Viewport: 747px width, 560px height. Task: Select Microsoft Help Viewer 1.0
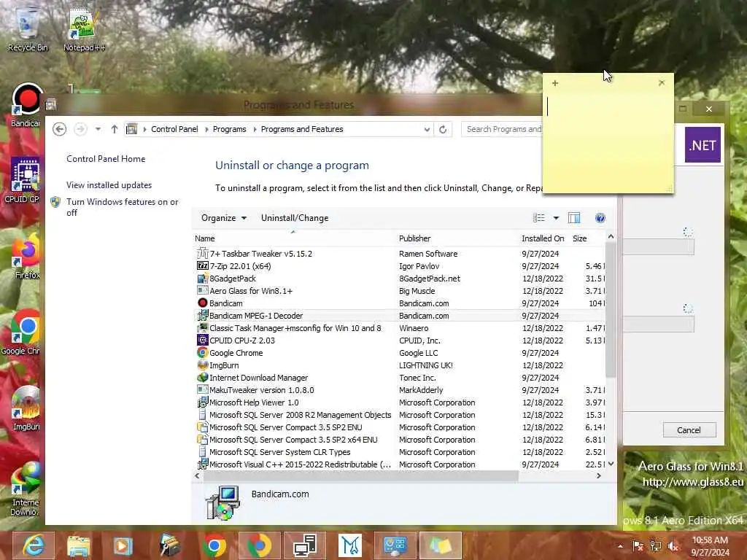coord(400,402)
